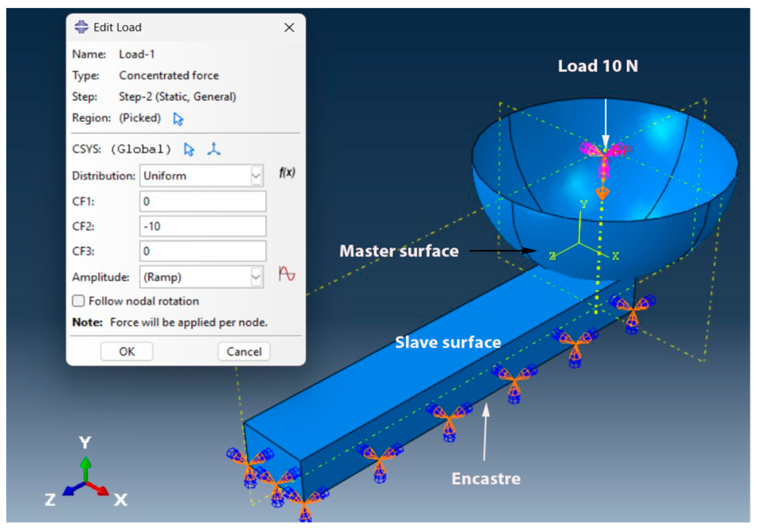
Task: Click the view orientation triad
Action: (85, 480)
